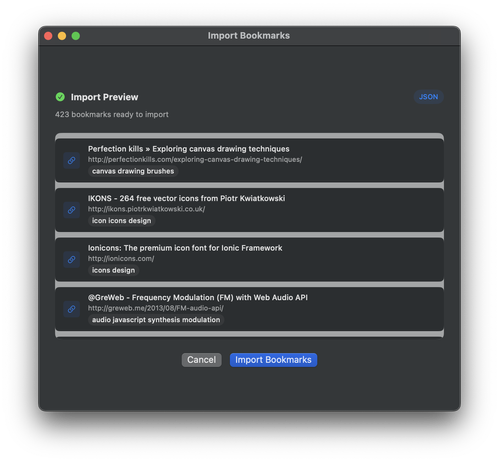Open perfectionkills.com canvas drawing URL

coord(195,159)
